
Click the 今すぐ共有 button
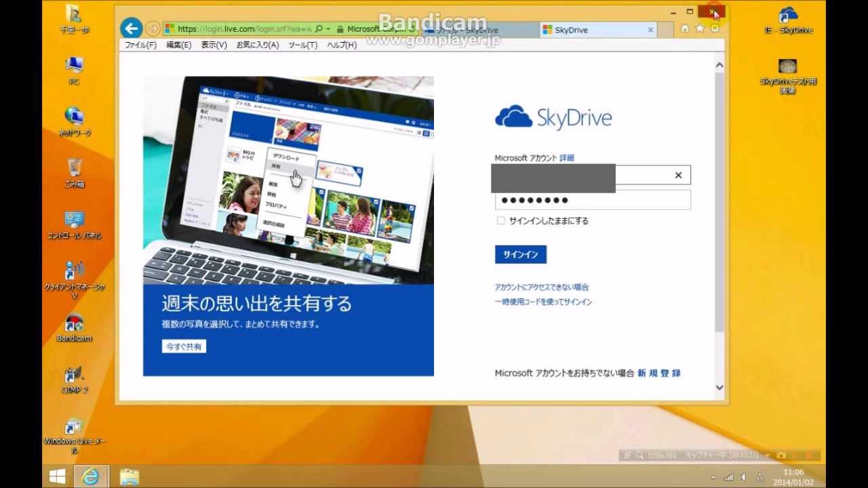pos(184,346)
